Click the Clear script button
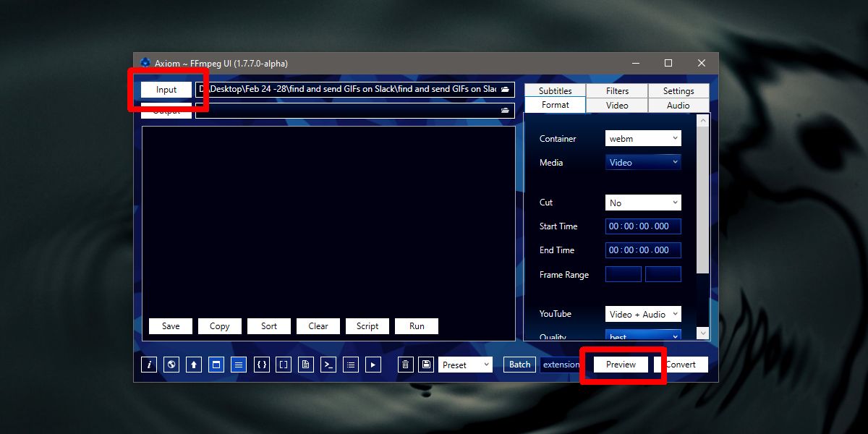Viewport: 868px width, 434px height. (x=318, y=326)
